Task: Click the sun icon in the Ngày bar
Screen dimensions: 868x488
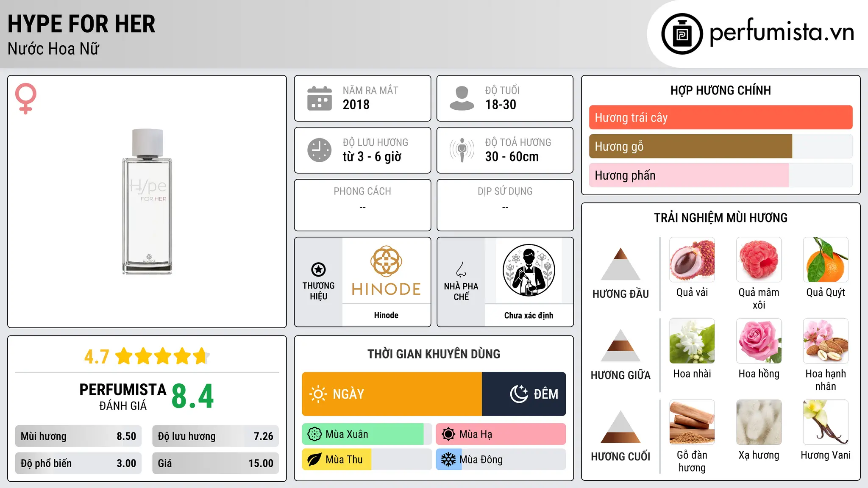Action: click(x=318, y=394)
